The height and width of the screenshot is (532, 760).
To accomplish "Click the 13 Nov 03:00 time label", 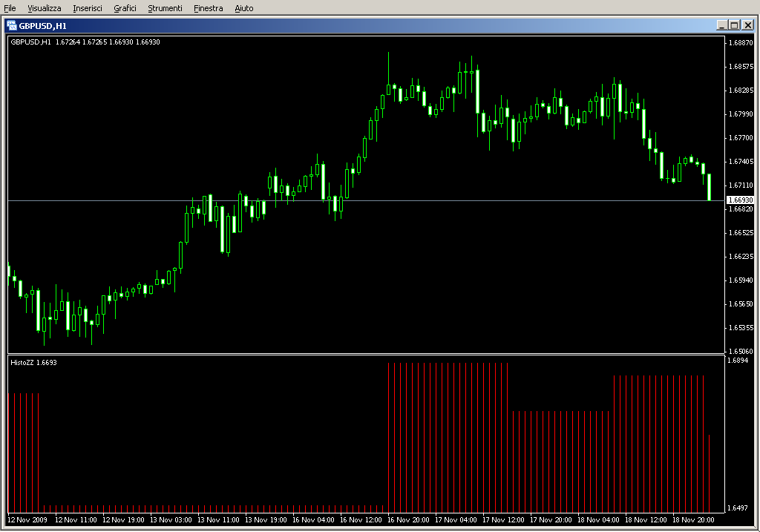I will click(171, 520).
